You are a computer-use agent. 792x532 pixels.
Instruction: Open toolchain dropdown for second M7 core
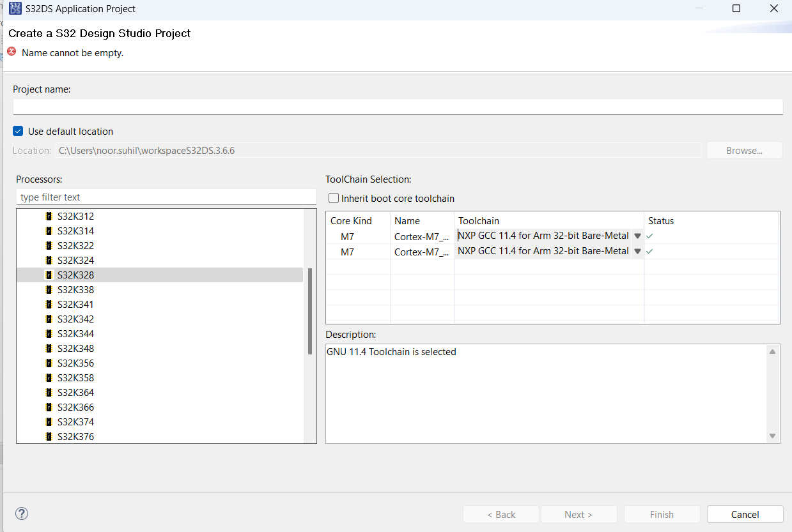coord(637,251)
